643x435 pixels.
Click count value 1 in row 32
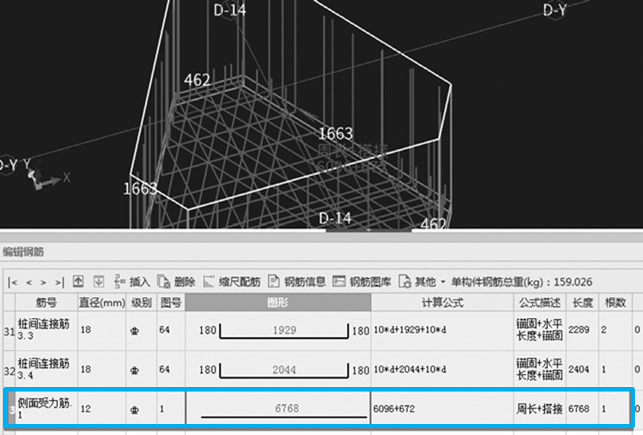pos(604,369)
